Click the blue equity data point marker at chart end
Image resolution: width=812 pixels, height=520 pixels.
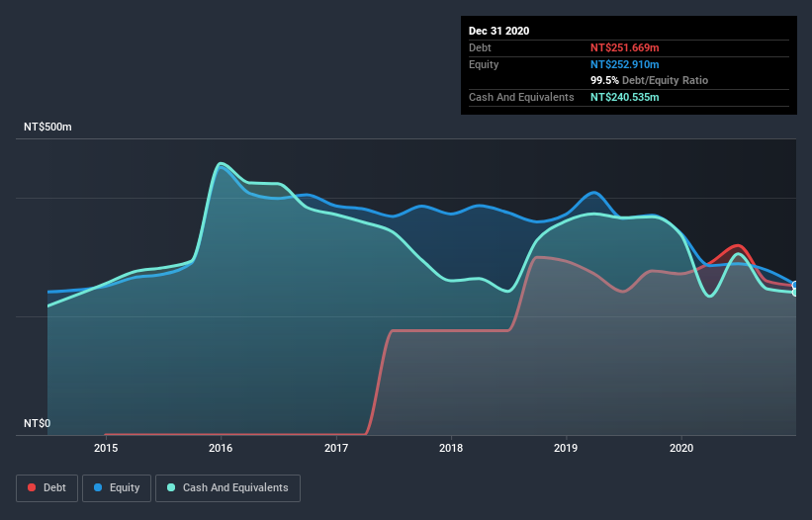795,285
